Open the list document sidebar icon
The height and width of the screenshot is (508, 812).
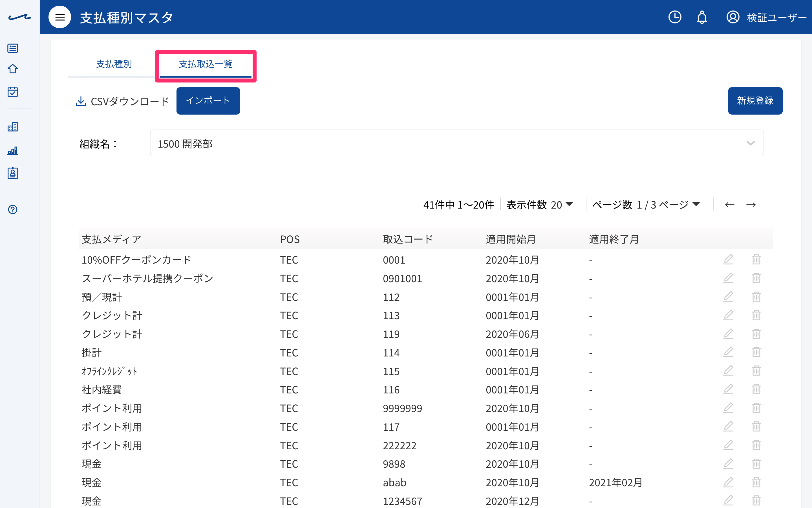[13, 48]
